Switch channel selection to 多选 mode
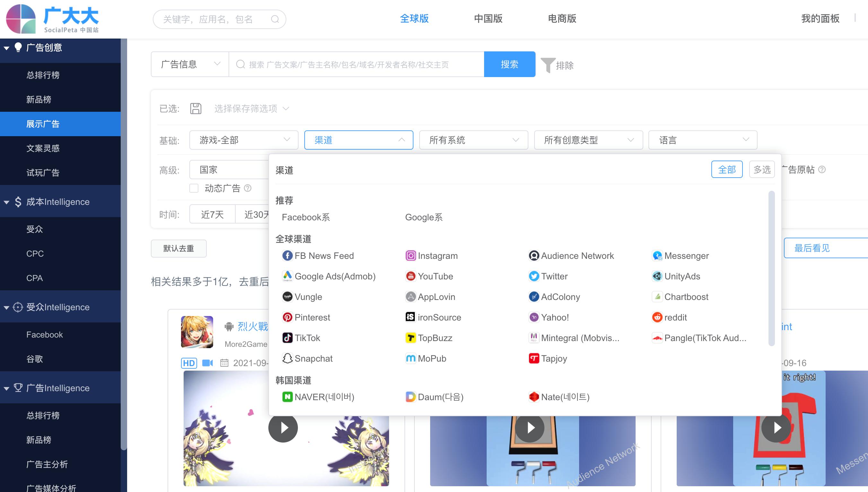Image resolution: width=868 pixels, height=492 pixels. 762,169
